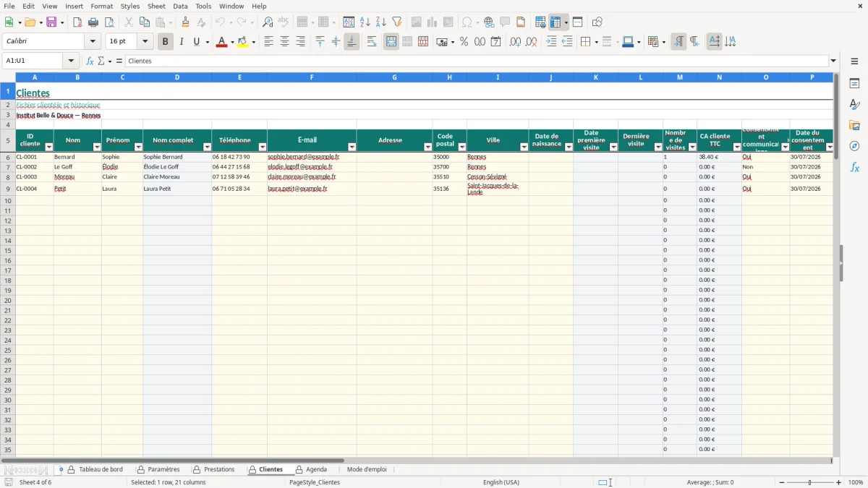Open the Sidebar Gallery icon
868x488 pixels.
pyautogui.click(x=854, y=125)
